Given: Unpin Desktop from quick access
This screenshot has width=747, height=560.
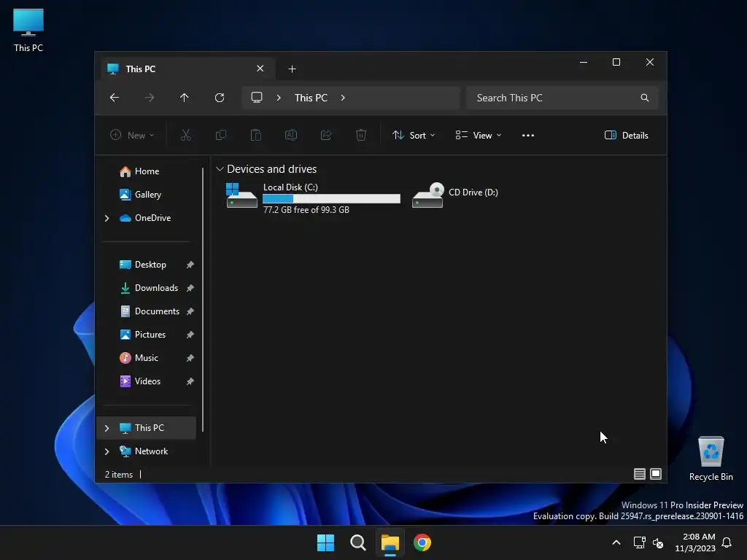Looking at the screenshot, I should click(x=190, y=265).
